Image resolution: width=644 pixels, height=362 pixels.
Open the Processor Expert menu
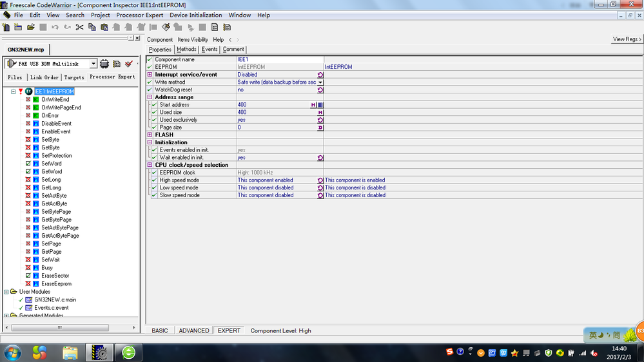pyautogui.click(x=140, y=15)
